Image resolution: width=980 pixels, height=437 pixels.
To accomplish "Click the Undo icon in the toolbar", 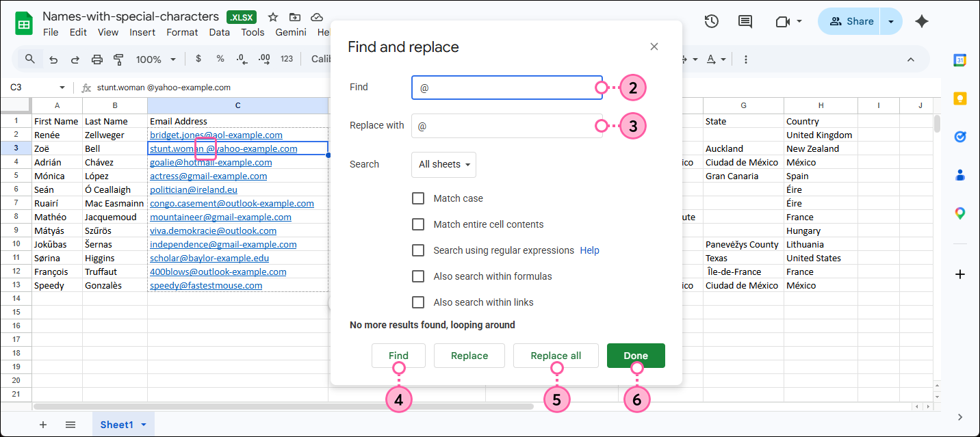I will tap(53, 59).
